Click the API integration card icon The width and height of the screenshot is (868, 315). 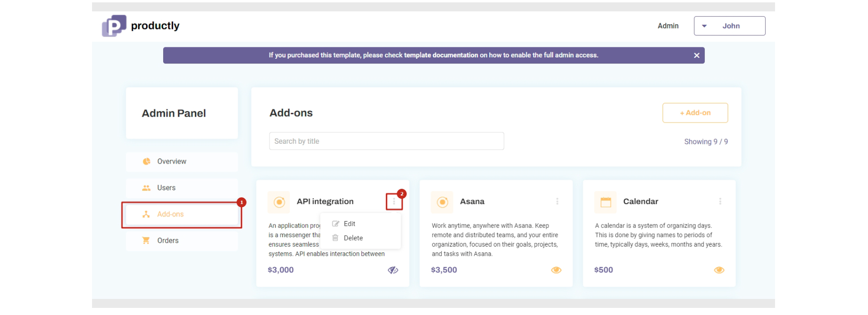click(x=279, y=202)
